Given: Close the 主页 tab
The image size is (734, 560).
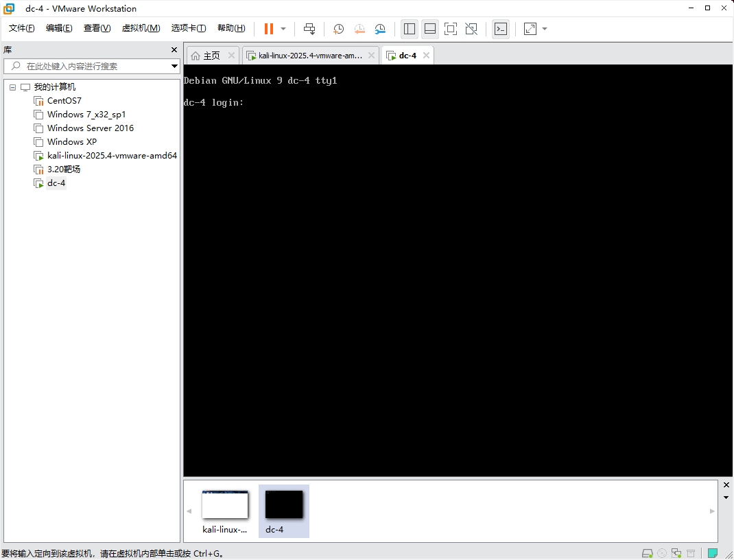Looking at the screenshot, I should click(231, 56).
